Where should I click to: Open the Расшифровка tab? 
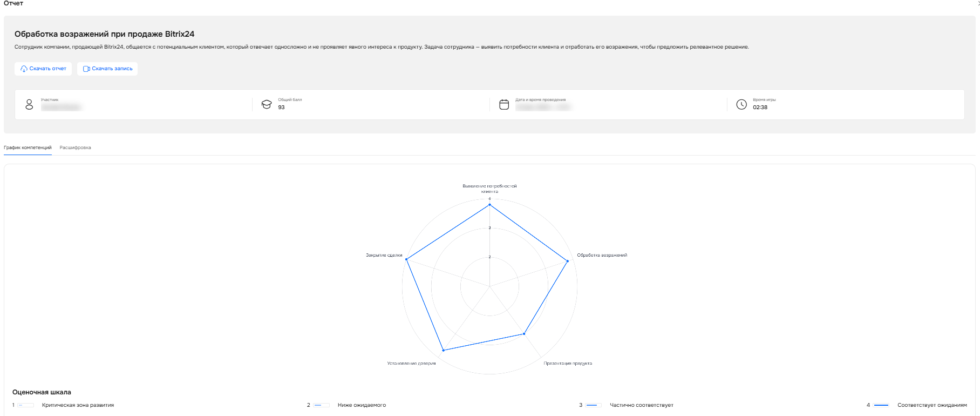(75, 147)
